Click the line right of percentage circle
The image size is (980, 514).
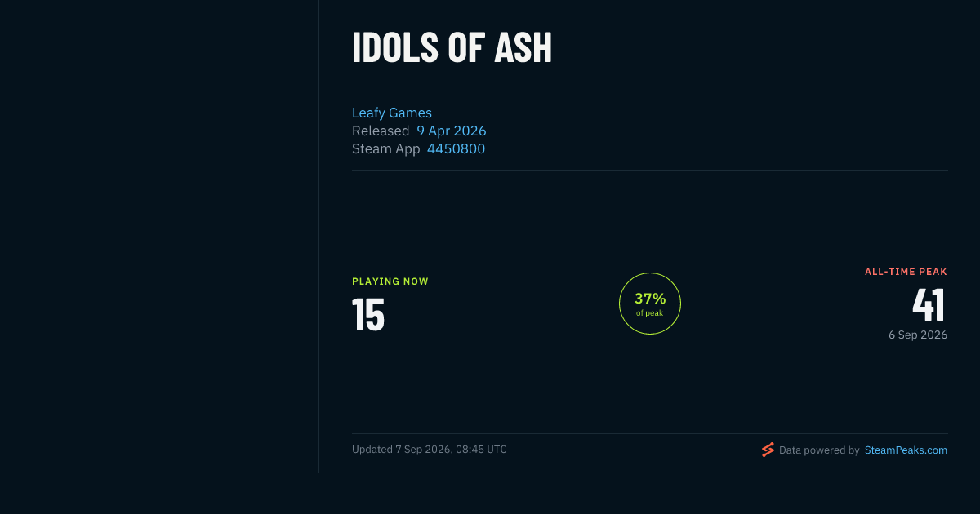696,304
